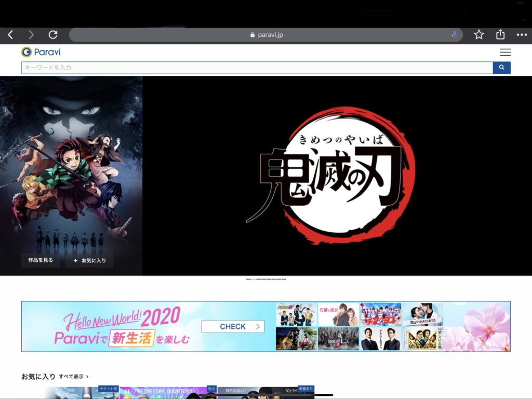Open the Paravi hamburger menu
This screenshot has height=399, width=532.
pos(505,52)
